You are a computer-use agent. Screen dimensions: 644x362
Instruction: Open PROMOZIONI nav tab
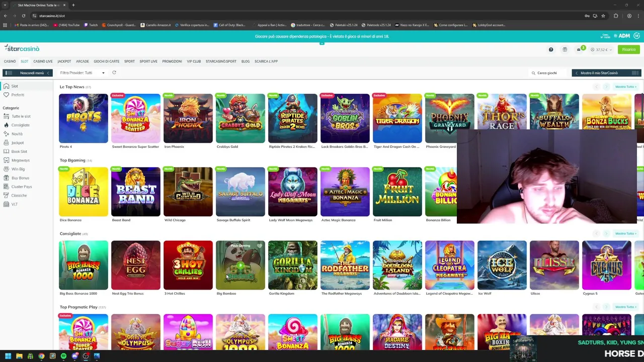tap(172, 61)
